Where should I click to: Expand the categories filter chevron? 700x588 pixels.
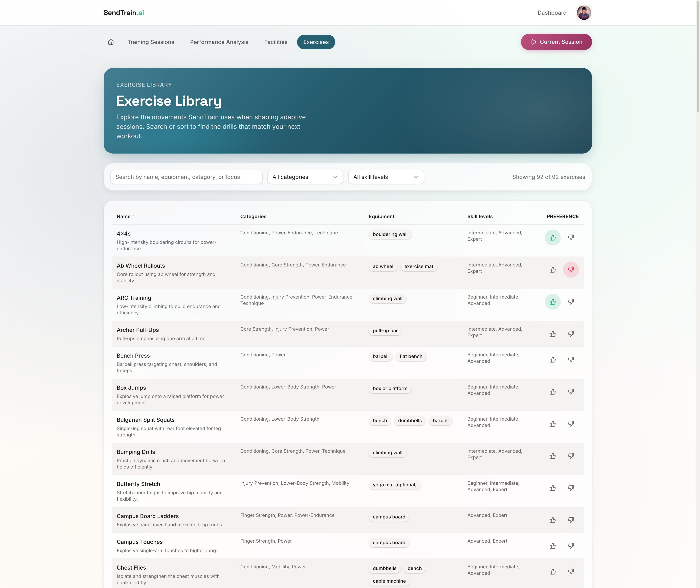335,177
